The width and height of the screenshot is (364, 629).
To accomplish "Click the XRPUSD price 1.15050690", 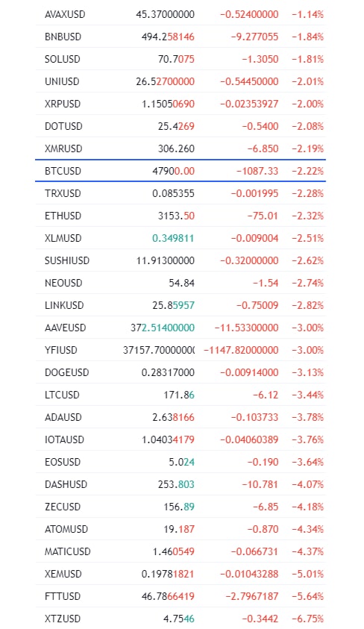I will (x=168, y=104).
